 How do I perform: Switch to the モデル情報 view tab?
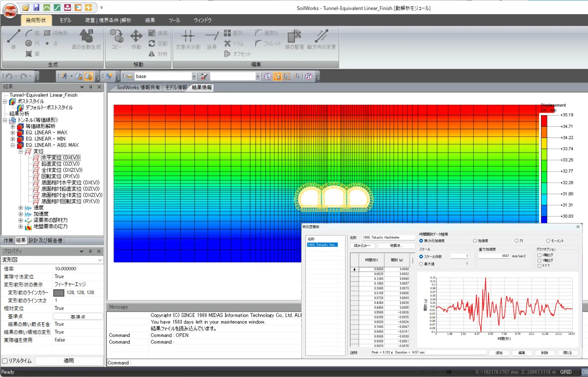[176, 88]
